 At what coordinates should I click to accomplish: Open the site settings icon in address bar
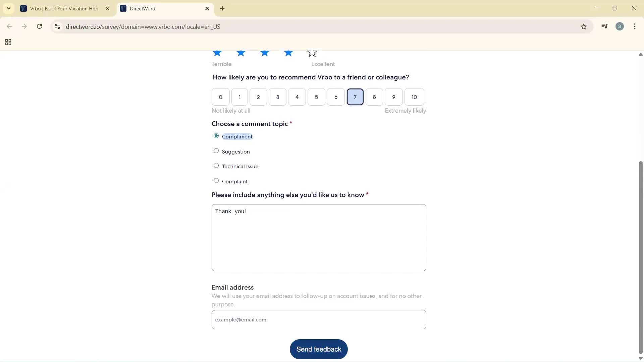pyautogui.click(x=57, y=26)
